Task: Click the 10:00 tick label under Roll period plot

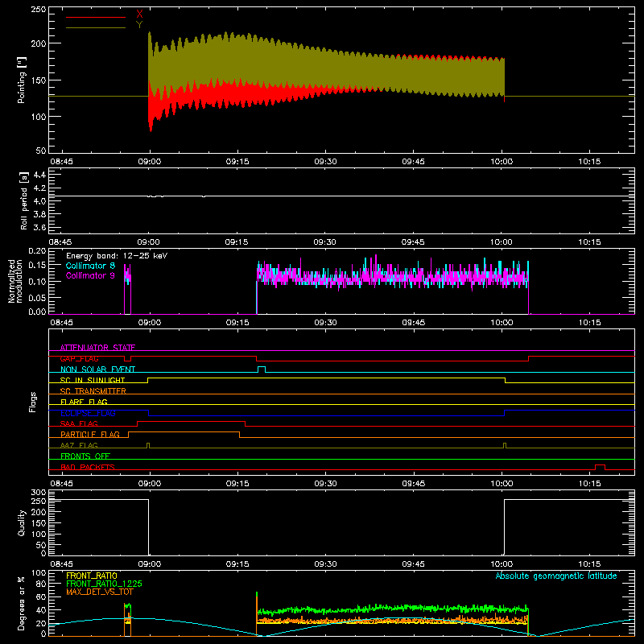Action: [501, 242]
